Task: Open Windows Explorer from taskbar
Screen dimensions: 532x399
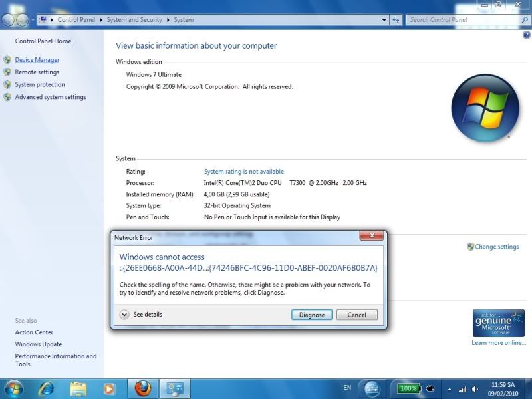Action: pyautogui.click(x=78, y=389)
